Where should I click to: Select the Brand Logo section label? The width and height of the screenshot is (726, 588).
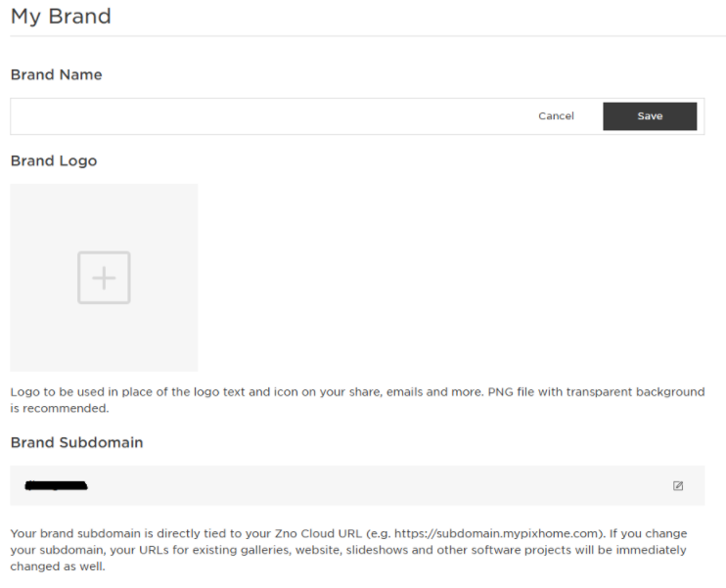pos(54,160)
